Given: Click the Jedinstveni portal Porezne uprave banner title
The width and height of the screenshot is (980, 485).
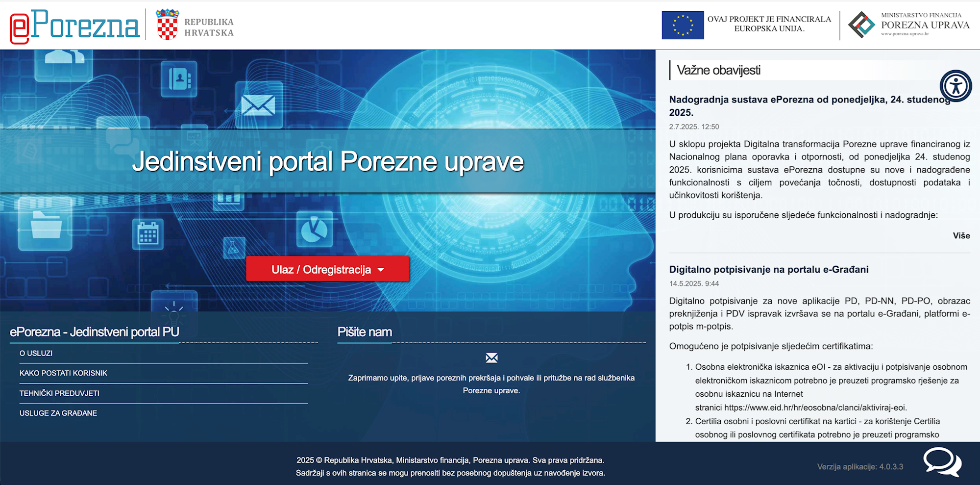Looking at the screenshot, I should point(328,161).
